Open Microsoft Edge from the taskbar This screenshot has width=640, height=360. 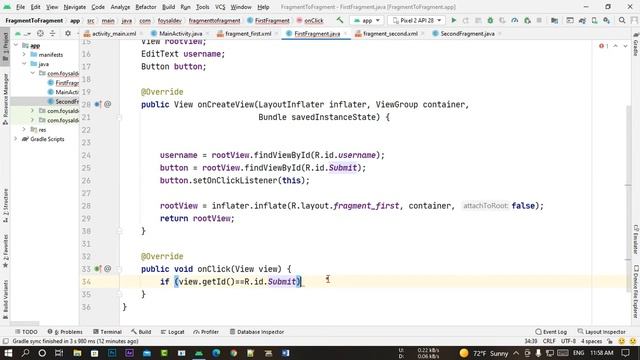[x=216, y=353]
